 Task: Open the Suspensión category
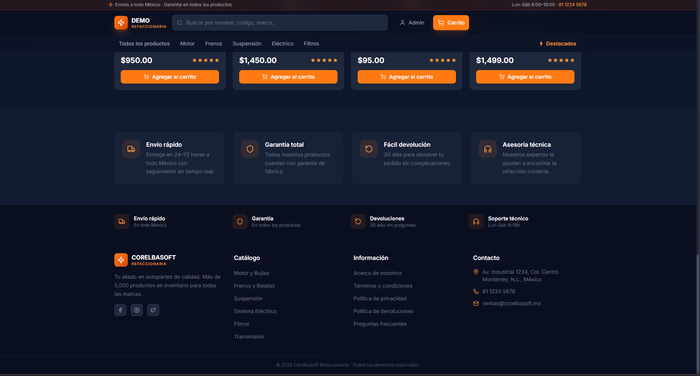(247, 44)
